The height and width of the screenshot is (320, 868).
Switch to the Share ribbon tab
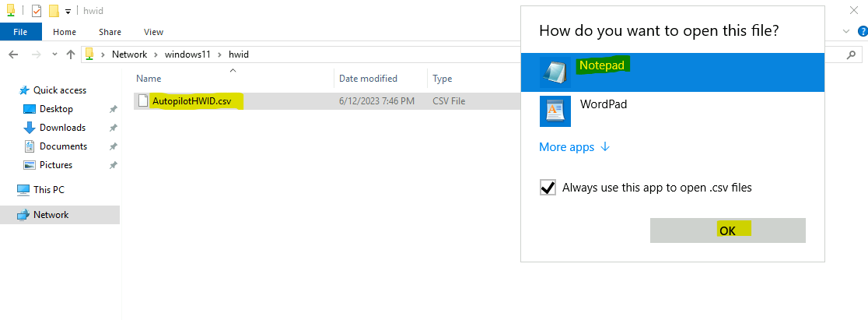(x=110, y=32)
